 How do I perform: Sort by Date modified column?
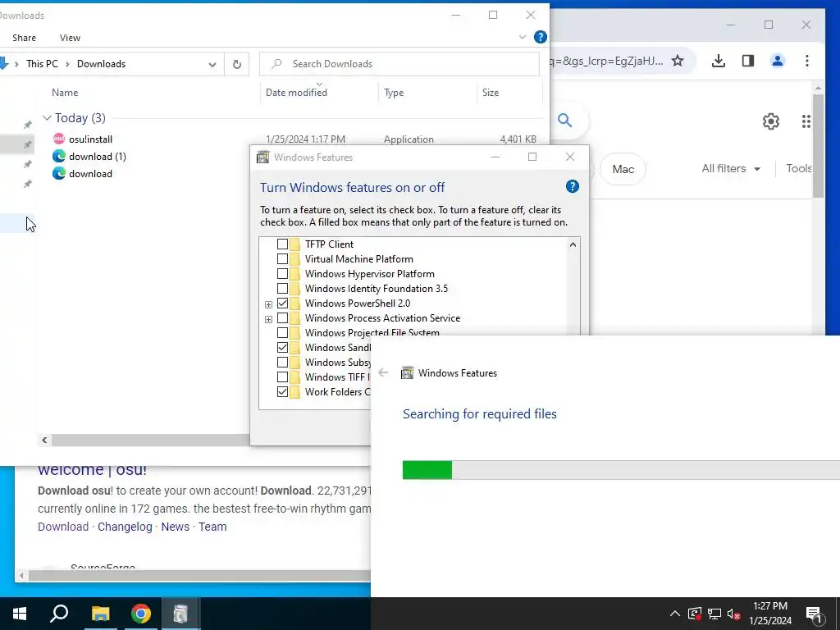296,92
